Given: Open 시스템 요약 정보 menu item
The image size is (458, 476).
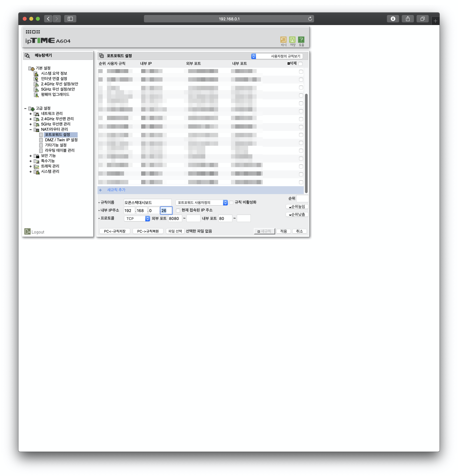Looking at the screenshot, I should click(x=54, y=73).
